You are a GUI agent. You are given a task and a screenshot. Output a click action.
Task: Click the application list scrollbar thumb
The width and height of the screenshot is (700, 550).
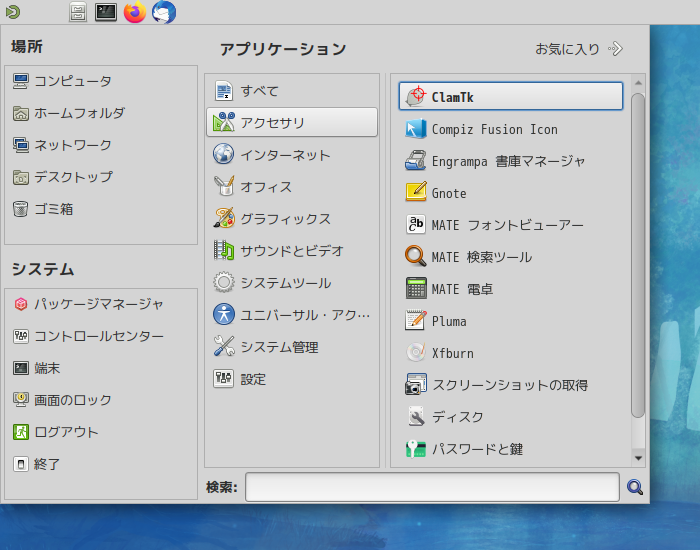point(638,255)
